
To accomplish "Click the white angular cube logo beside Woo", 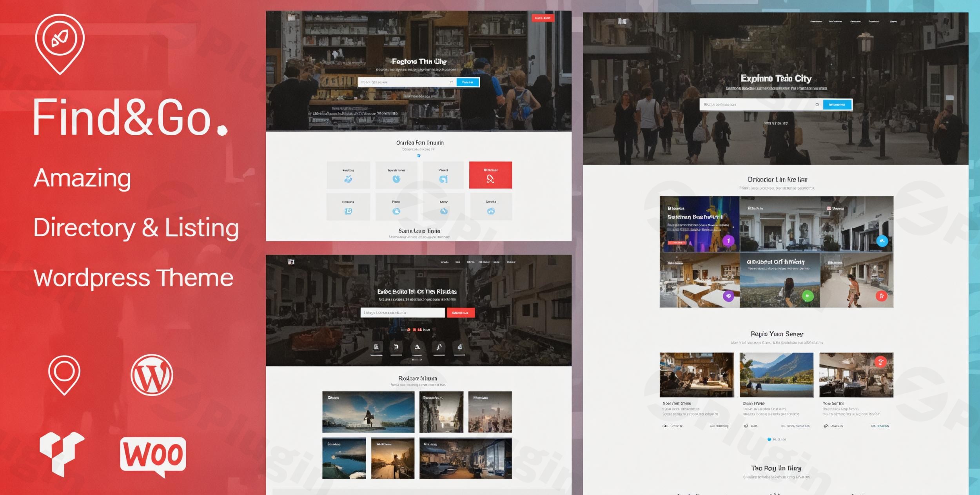I will 62,454.
